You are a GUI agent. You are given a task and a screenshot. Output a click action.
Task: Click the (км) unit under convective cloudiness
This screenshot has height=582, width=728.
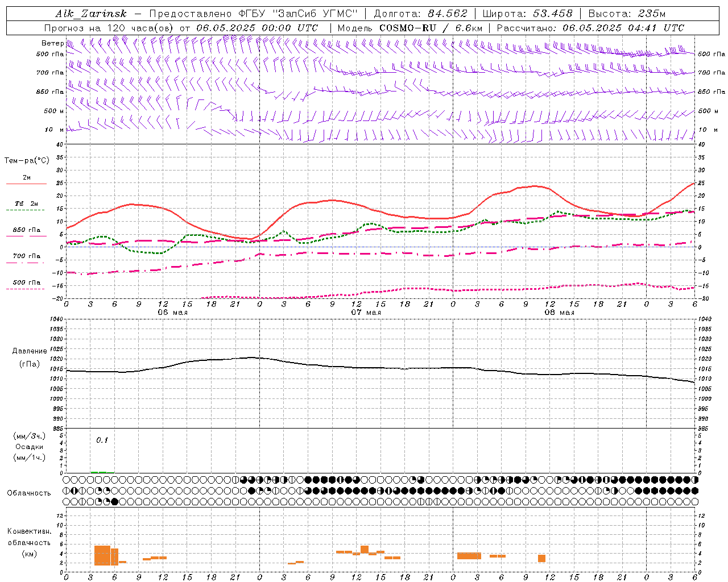tap(30, 554)
